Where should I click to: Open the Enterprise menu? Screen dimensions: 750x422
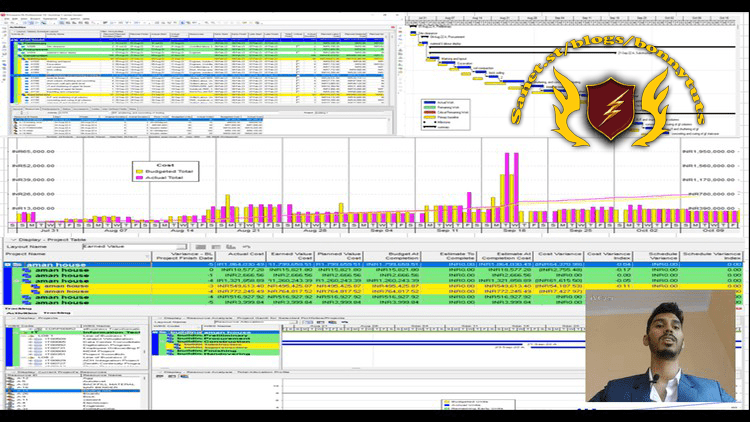click(49, 19)
